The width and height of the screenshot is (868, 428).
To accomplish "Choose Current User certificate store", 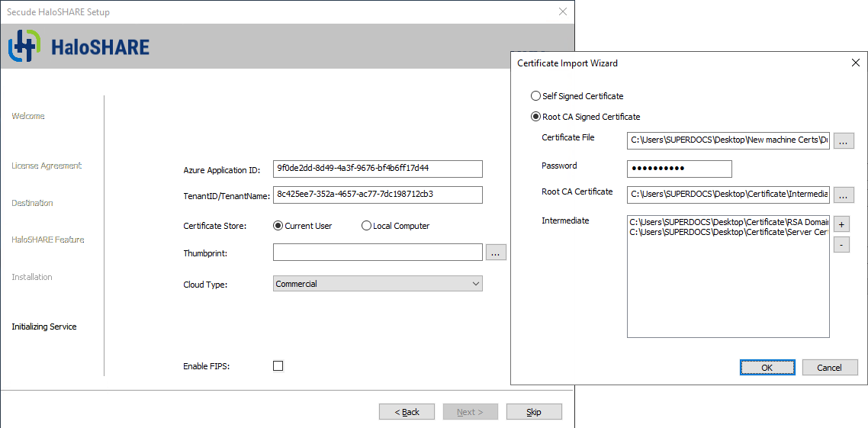I will click(x=278, y=226).
